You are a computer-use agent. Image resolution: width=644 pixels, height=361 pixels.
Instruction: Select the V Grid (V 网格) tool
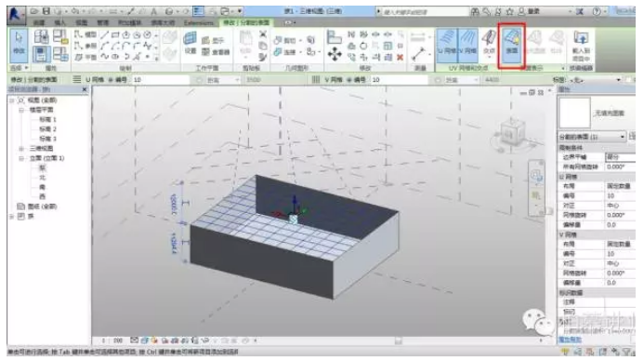(467, 45)
